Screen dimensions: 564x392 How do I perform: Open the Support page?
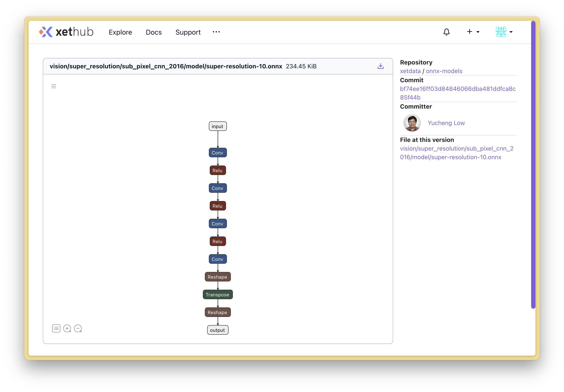pyautogui.click(x=188, y=32)
